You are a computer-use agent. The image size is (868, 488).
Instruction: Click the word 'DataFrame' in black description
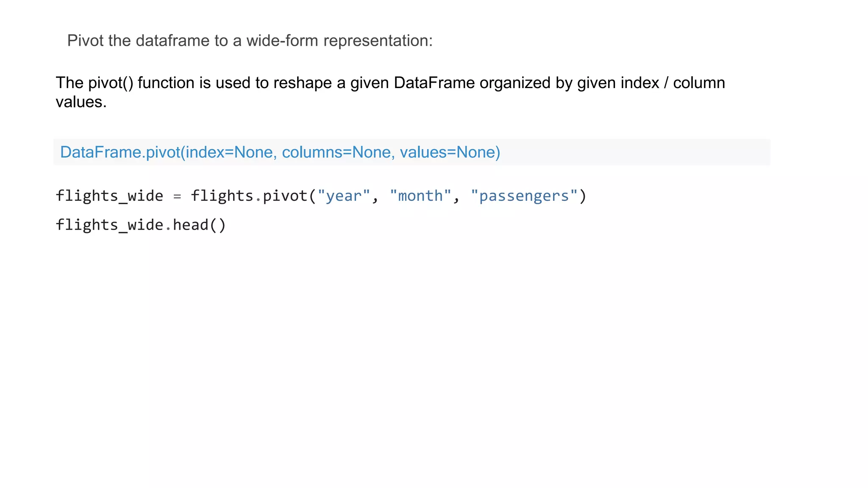coord(434,83)
